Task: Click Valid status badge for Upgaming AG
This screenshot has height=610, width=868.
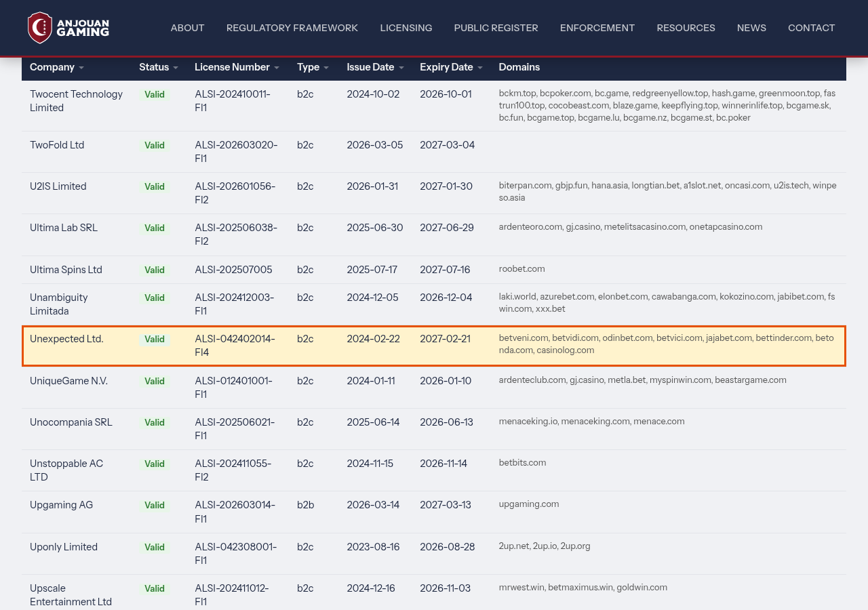Action: pos(155,506)
